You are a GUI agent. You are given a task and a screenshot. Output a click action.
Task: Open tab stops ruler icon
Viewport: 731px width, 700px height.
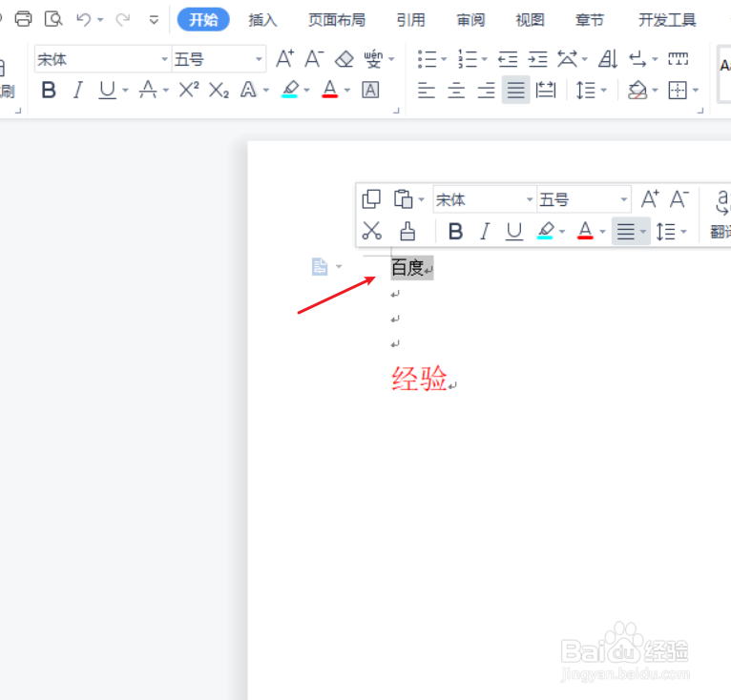coord(678,59)
